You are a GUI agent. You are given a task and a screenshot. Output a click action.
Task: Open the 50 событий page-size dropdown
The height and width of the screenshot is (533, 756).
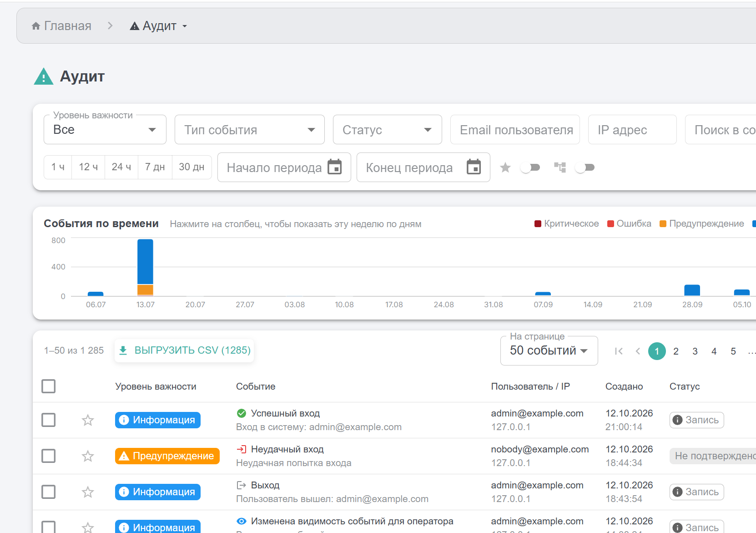(x=549, y=350)
